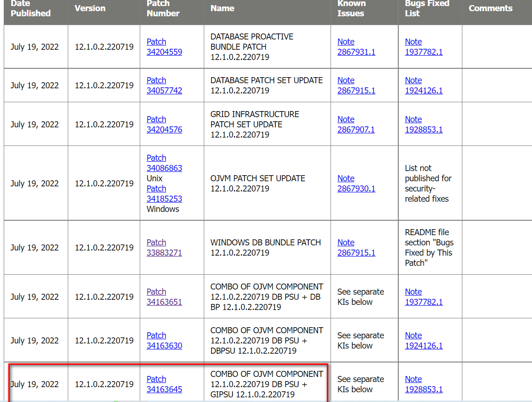Click version 12.1.0.2.220719 in OJVM Patch Set Update row
Viewport: 532px width, 402px height.
pyautogui.click(x=104, y=184)
